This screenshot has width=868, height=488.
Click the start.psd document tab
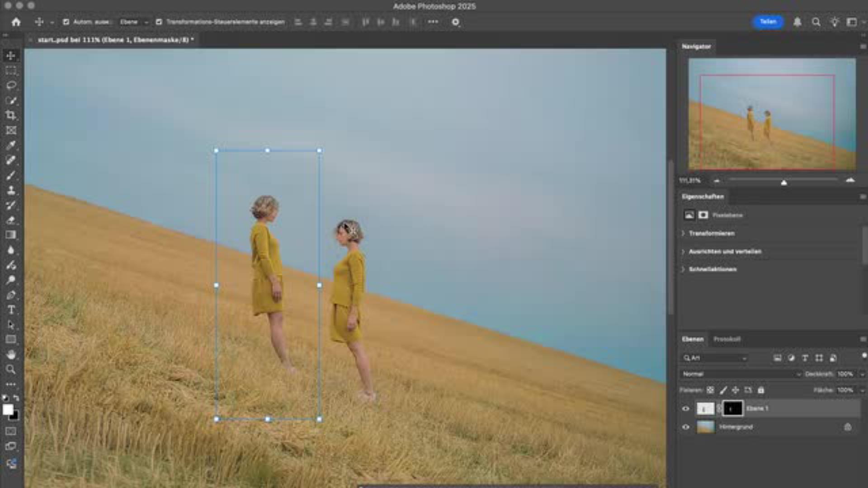[x=115, y=40]
